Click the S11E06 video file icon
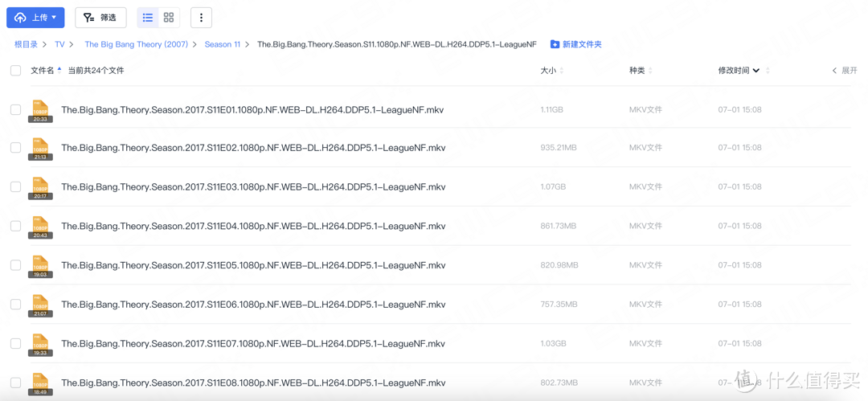The height and width of the screenshot is (401, 868). click(40, 305)
